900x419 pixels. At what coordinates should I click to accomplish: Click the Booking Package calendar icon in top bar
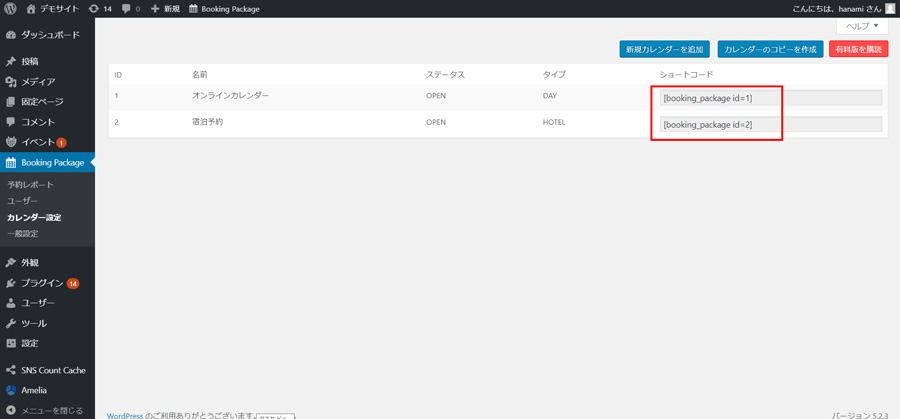pyautogui.click(x=193, y=9)
